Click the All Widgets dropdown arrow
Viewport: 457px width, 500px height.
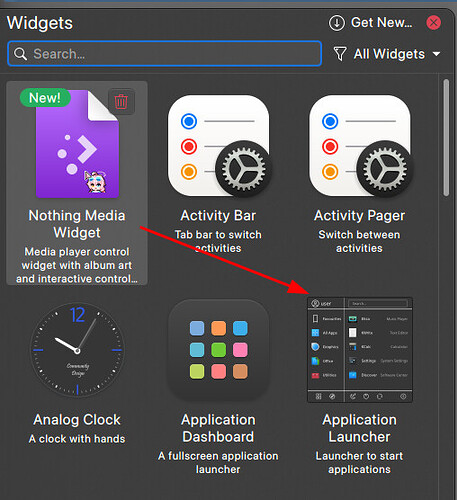tap(436, 54)
